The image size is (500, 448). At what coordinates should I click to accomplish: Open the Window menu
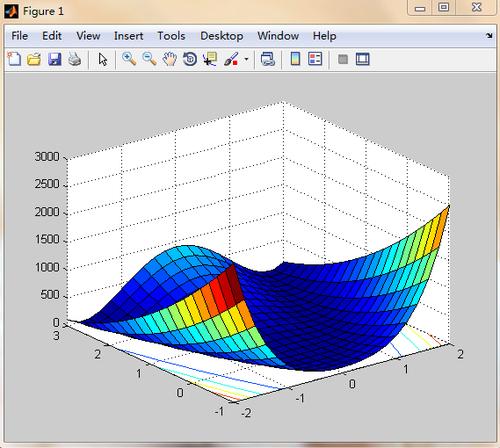pos(278,36)
